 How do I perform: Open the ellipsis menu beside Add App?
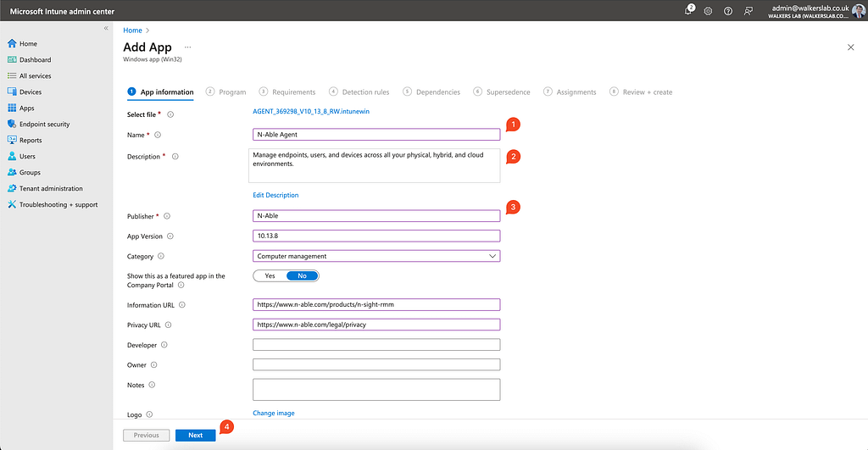pos(187,47)
